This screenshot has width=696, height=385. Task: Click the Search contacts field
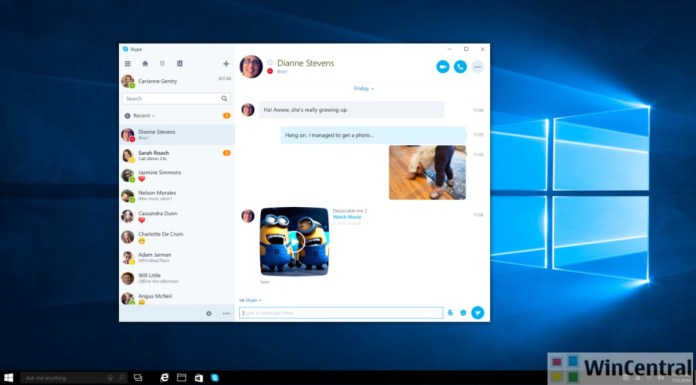pyautogui.click(x=176, y=99)
